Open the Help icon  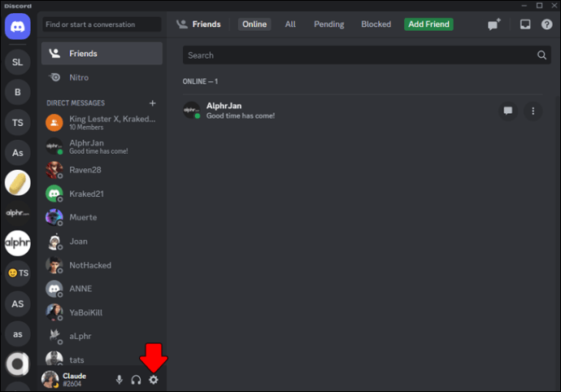pos(546,24)
